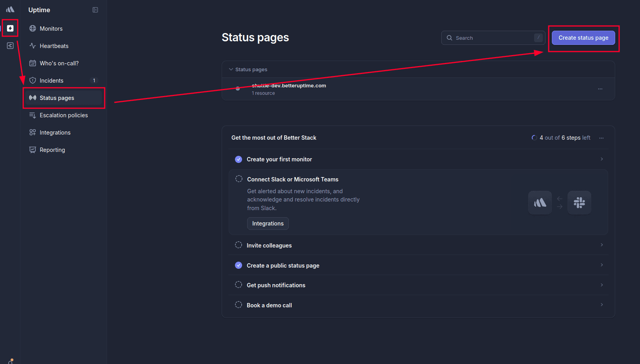Open the ellipsis menu for chuttie-dev status page
This screenshot has height=364, width=640.
pyautogui.click(x=600, y=89)
